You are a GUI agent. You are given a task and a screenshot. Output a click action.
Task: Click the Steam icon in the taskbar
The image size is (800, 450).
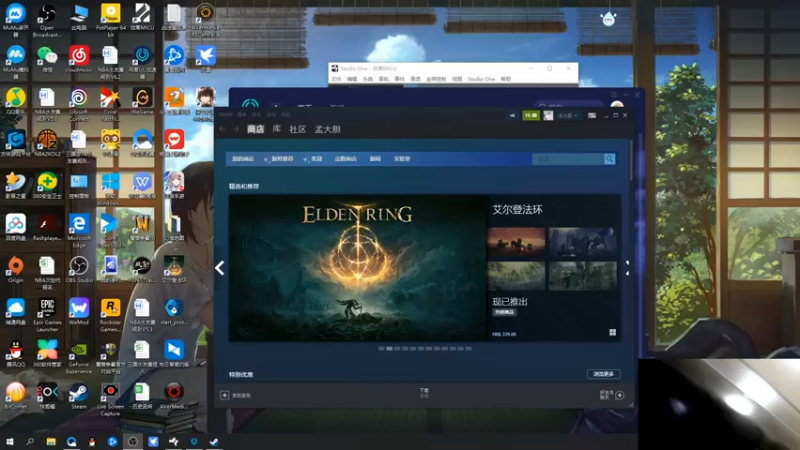click(214, 441)
